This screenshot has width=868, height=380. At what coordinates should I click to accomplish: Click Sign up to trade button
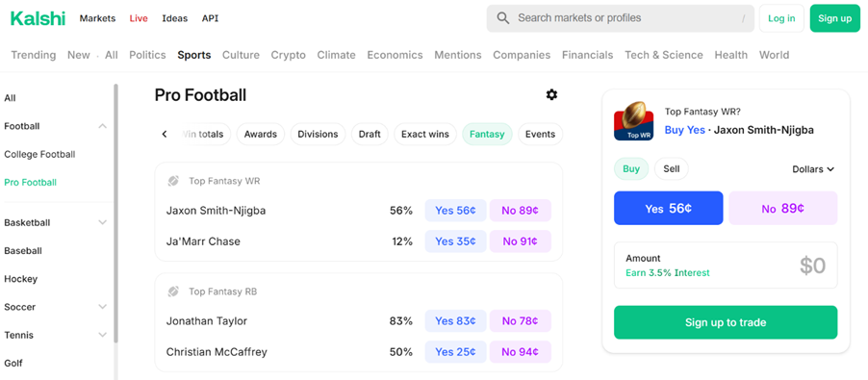726,322
